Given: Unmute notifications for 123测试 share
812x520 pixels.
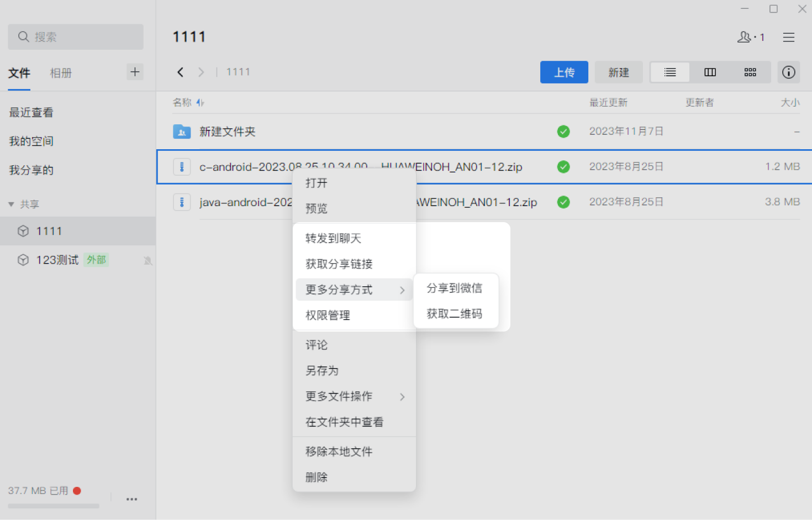Looking at the screenshot, I should coord(147,260).
